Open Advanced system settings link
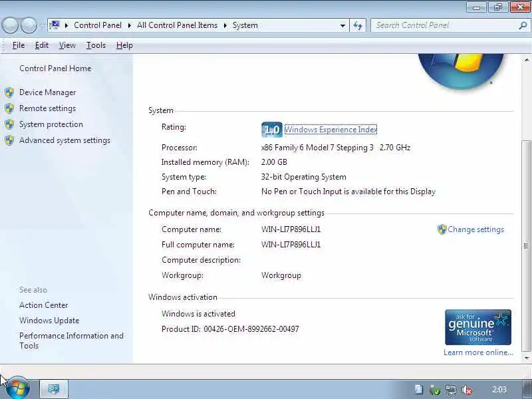The height and width of the screenshot is (399, 532). click(x=65, y=140)
